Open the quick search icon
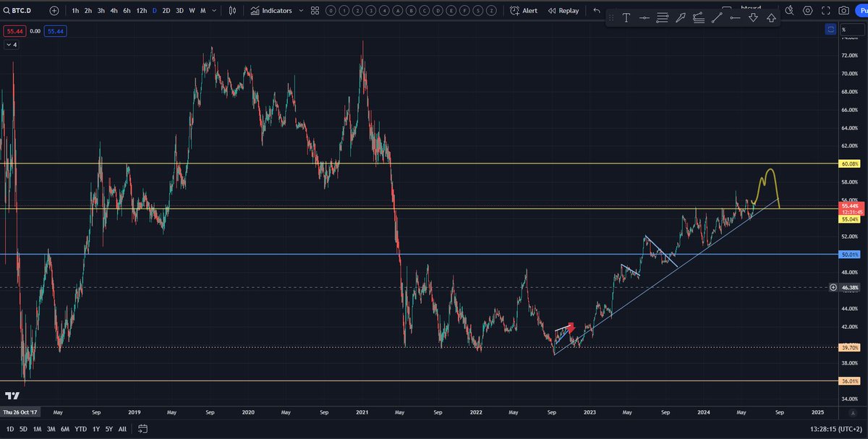Screen dimensions: 868x439 789,10
